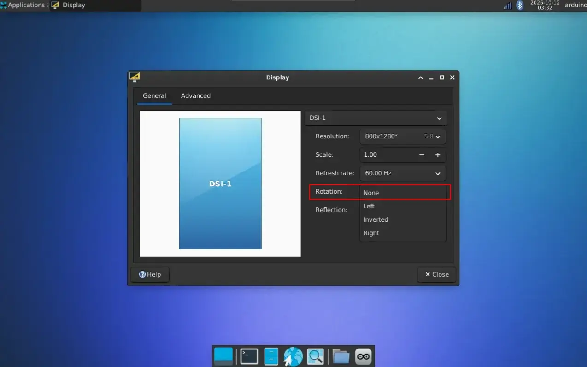Screen dimensions: 588x367
Task: Click the Bluetooth tray icon
Action: point(520,6)
